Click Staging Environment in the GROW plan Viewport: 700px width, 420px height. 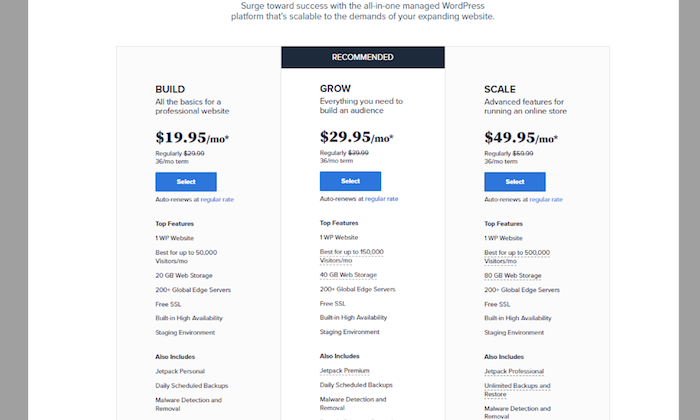[350, 332]
